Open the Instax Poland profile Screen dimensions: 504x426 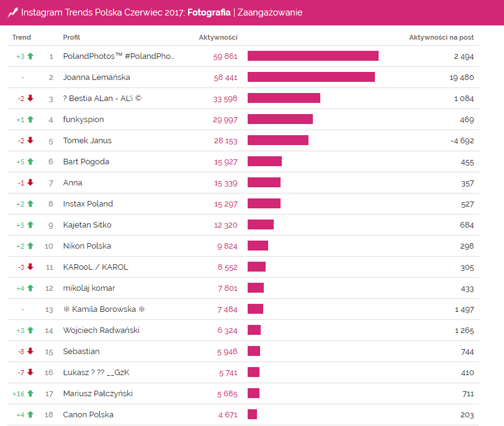88,204
